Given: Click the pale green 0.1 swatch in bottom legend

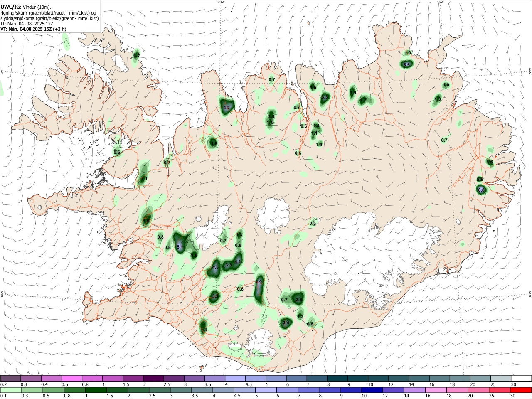Looking at the screenshot, I should (x=10, y=390).
